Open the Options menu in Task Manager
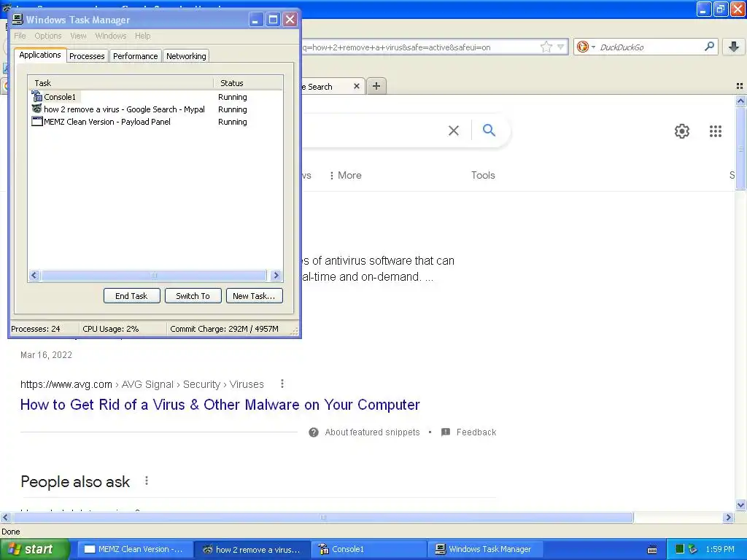This screenshot has width=747, height=560. (47, 36)
